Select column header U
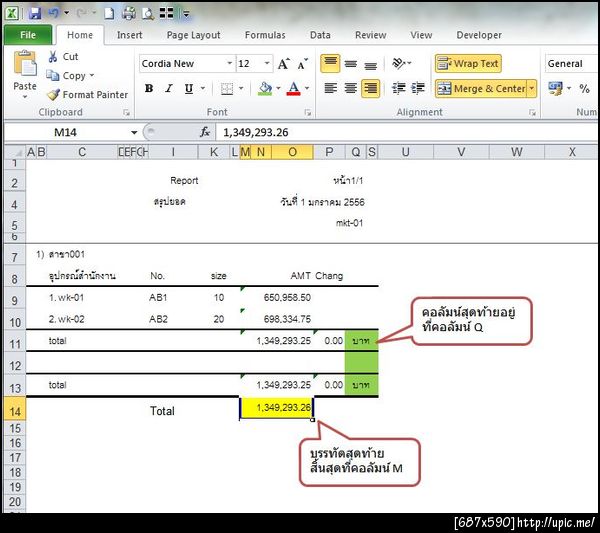This screenshot has height=533, width=600. [x=406, y=152]
